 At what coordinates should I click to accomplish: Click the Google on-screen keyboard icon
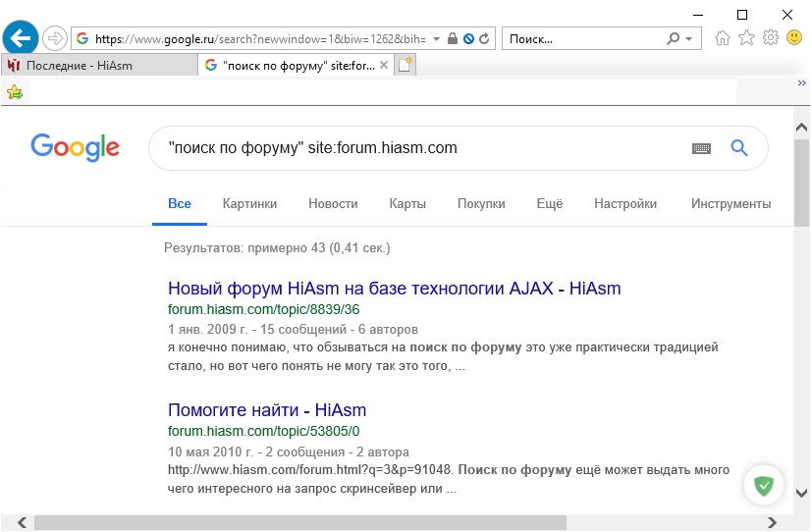click(701, 148)
